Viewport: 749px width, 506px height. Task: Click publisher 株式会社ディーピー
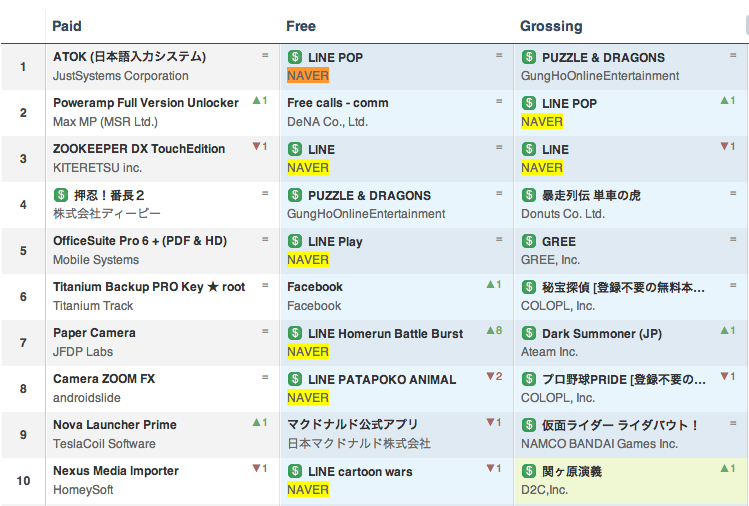click(x=107, y=213)
